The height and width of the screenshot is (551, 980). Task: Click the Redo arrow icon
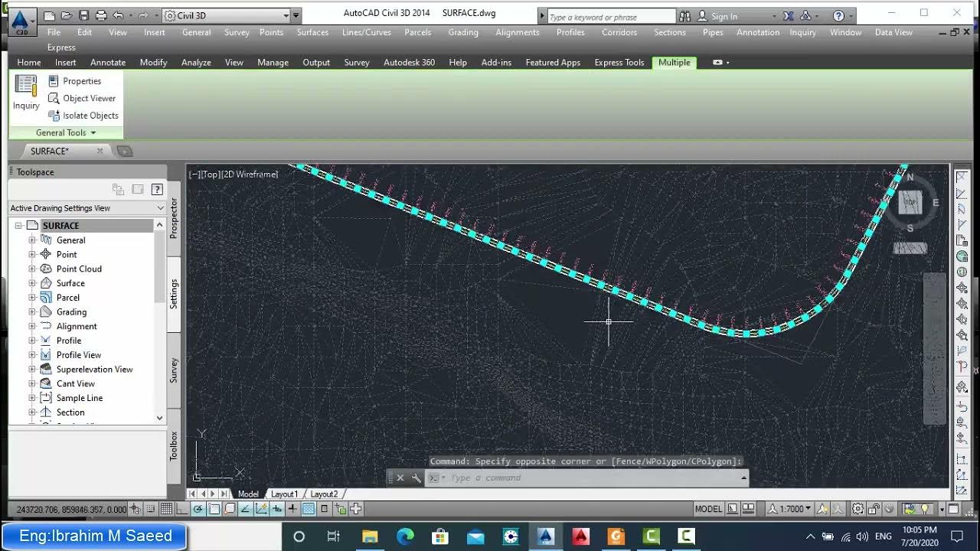142,15
